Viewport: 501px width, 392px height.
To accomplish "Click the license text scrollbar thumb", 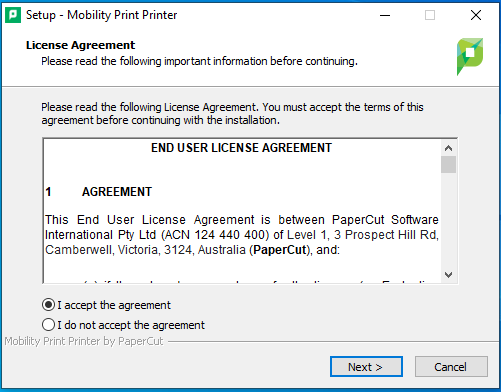I will pos(448,165).
